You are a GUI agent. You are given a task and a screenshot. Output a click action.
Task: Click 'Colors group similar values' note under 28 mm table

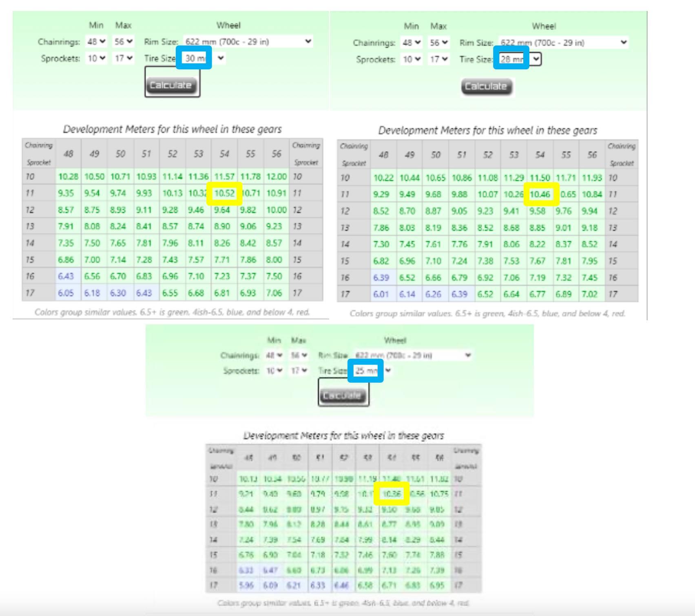[487, 313]
